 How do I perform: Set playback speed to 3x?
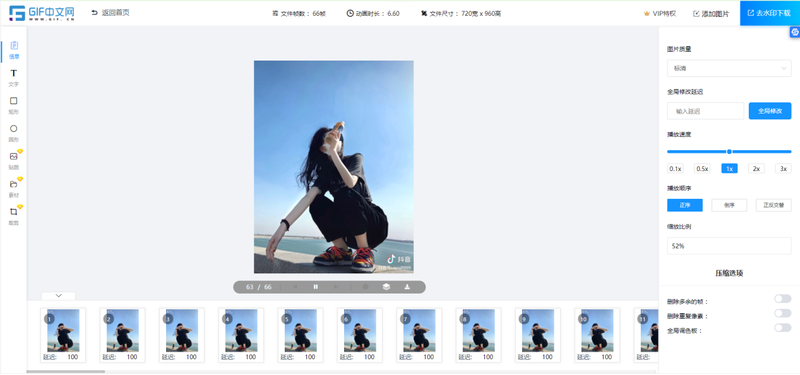tap(784, 168)
